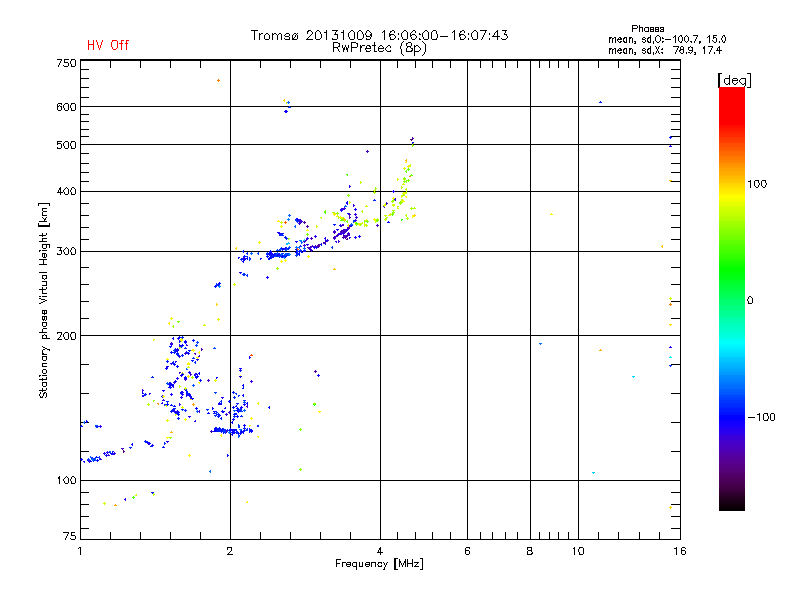Screen dimensions: 800x600
Task: Click the '[deg]' colorbar unit label
Action: (734, 80)
